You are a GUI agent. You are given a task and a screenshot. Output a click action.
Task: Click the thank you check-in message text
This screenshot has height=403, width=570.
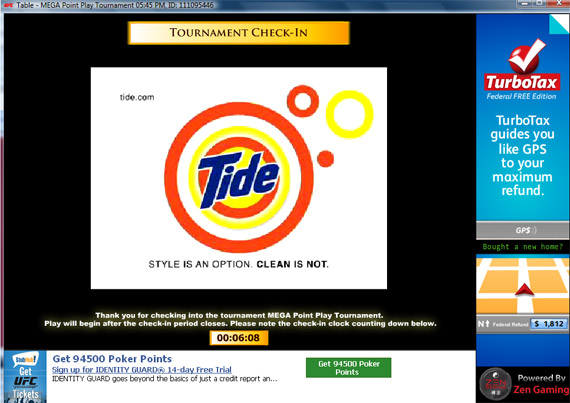pyautogui.click(x=240, y=319)
